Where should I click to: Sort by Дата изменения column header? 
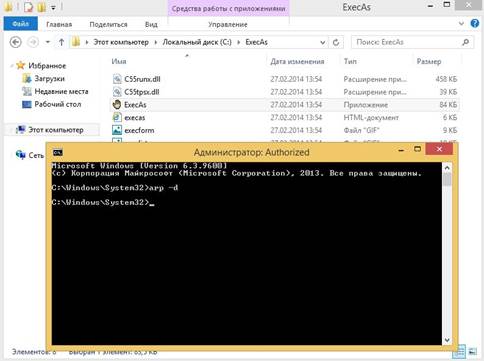[297, 61]
